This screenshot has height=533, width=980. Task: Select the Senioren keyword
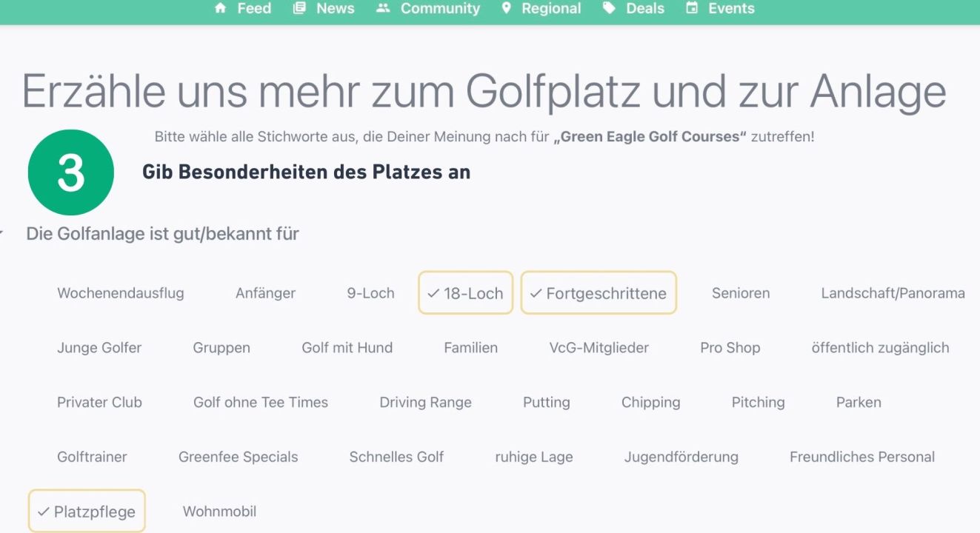741,293
